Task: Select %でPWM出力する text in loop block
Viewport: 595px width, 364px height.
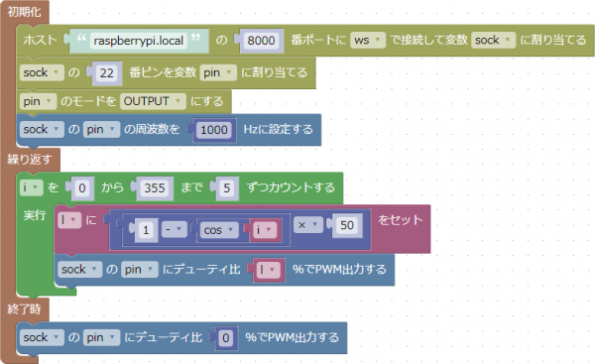Action: 339,270
